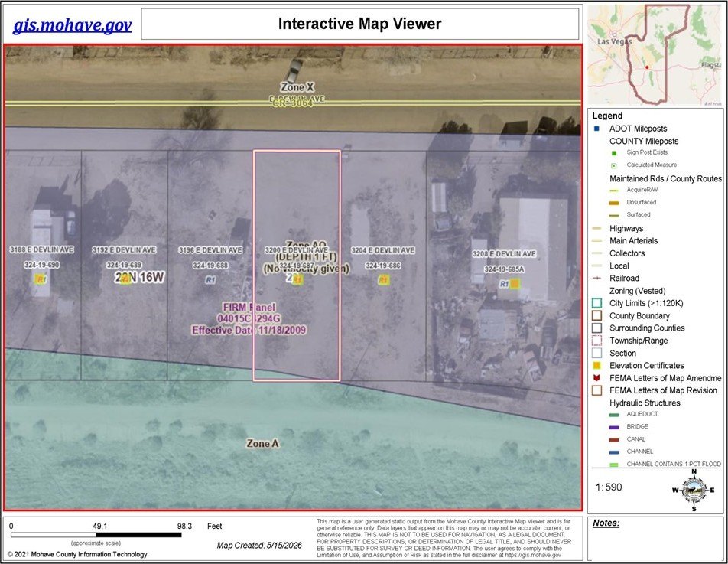Open the gis.mohave.gov link

(73, 24)
